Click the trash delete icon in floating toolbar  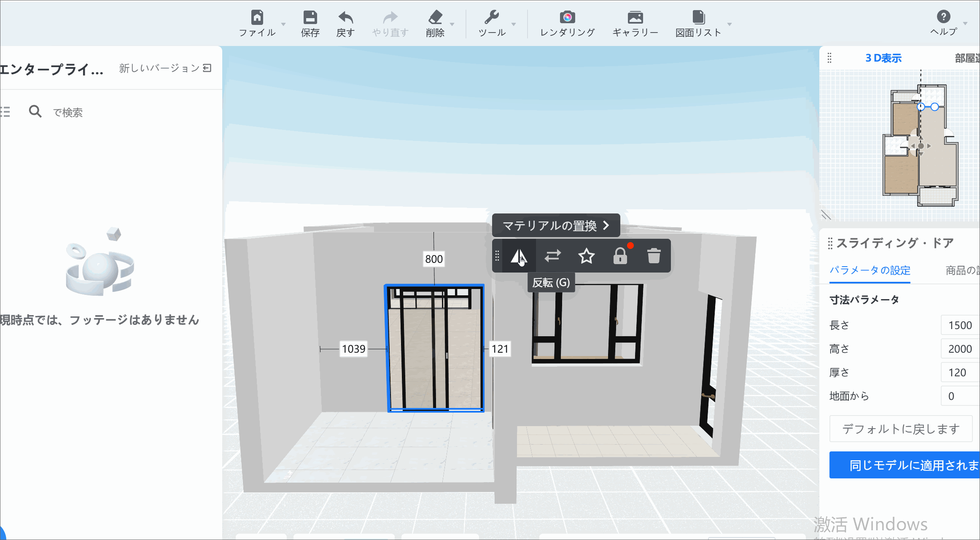654,256
